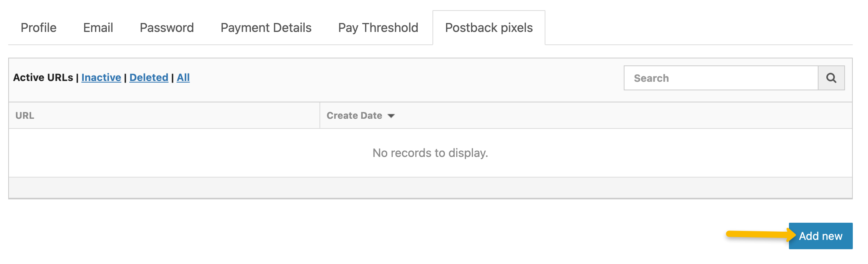Click the 'No records to display' message

click(430, 153)
